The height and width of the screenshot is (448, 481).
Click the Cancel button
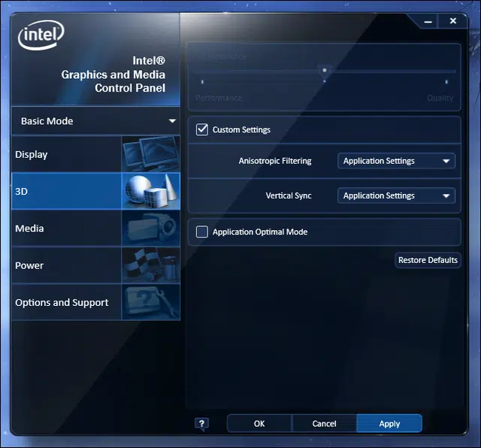(324, 423)
